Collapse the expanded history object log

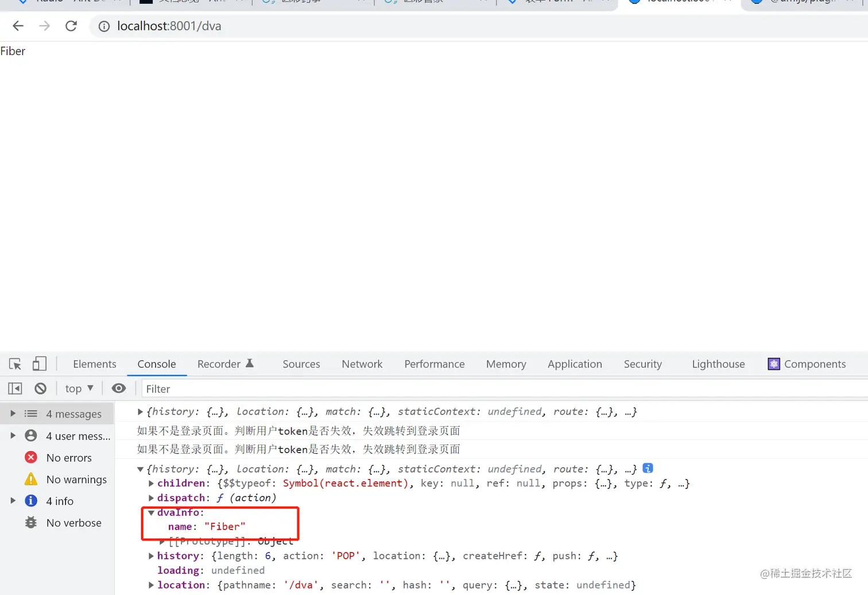click(140, 469)
